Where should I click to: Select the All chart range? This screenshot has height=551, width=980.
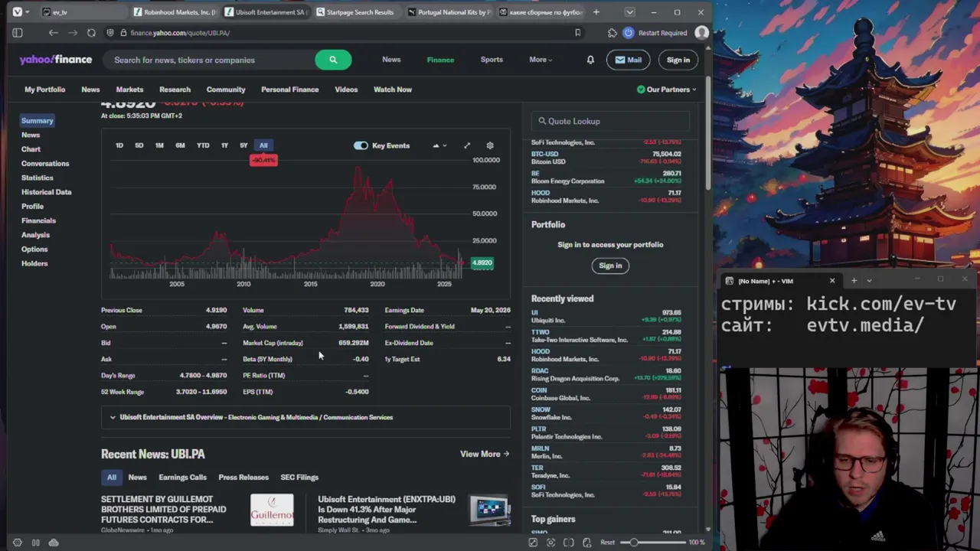pos(263,145)
